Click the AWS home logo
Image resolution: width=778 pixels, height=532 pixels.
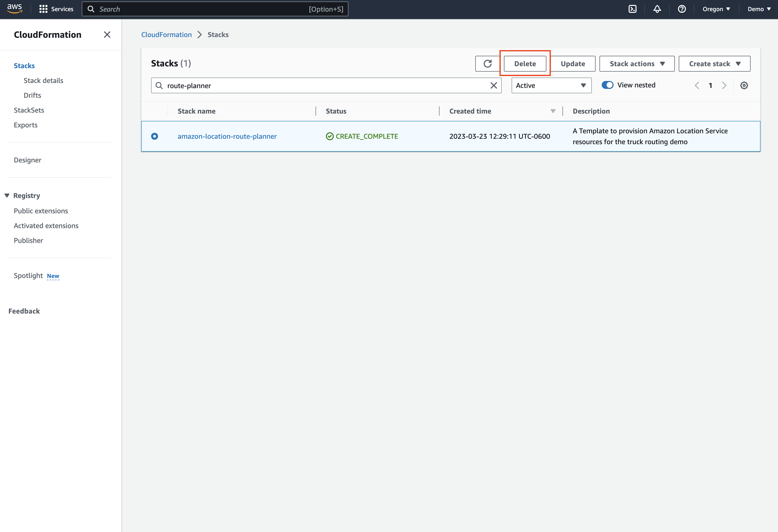(14, 9)
